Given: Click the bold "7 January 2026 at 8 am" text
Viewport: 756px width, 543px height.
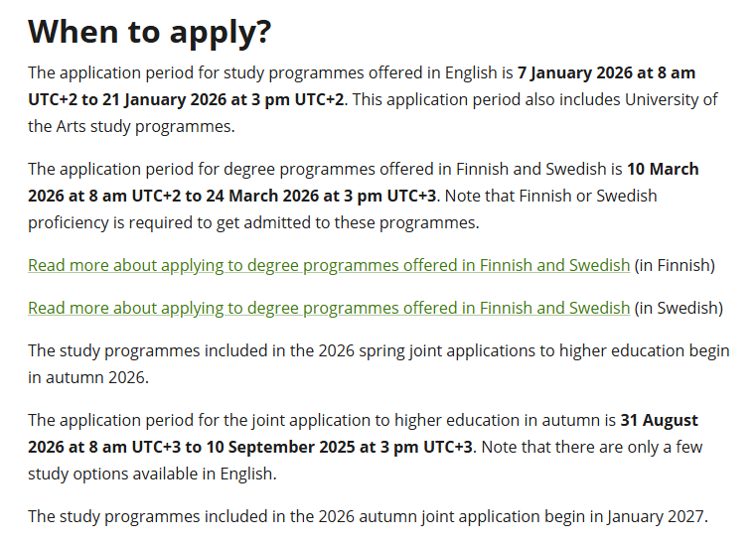Looking at the screenshot, I should pos(622,72).
